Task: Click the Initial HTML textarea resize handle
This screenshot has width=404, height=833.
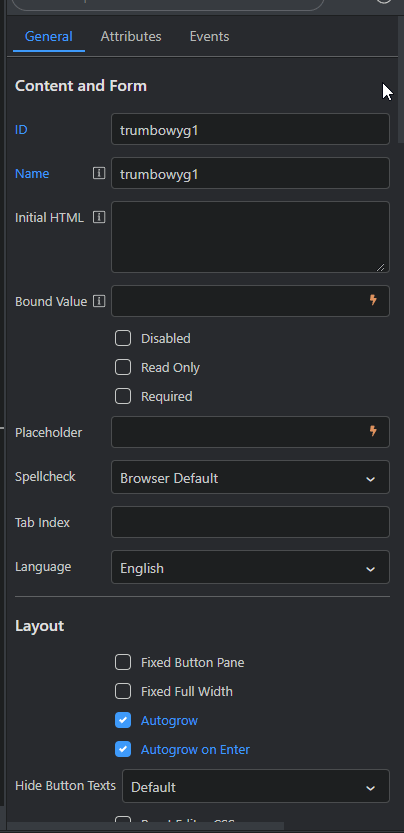Action: point(381,267)
